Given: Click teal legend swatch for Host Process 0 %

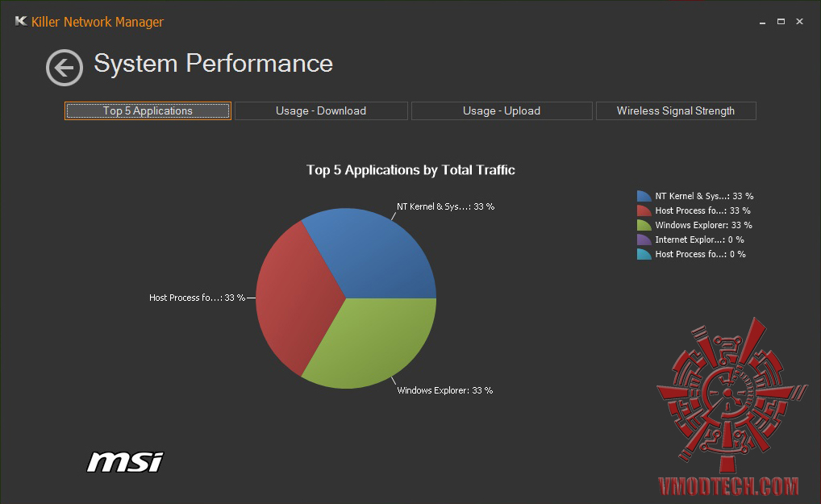Looking at the screenshot, I should click(x=644, y=254).
